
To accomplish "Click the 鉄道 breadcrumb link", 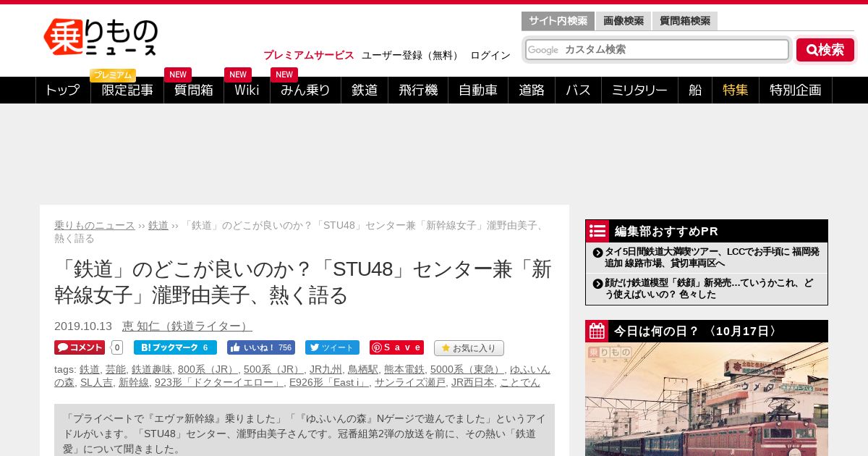I will coord(158,225).
